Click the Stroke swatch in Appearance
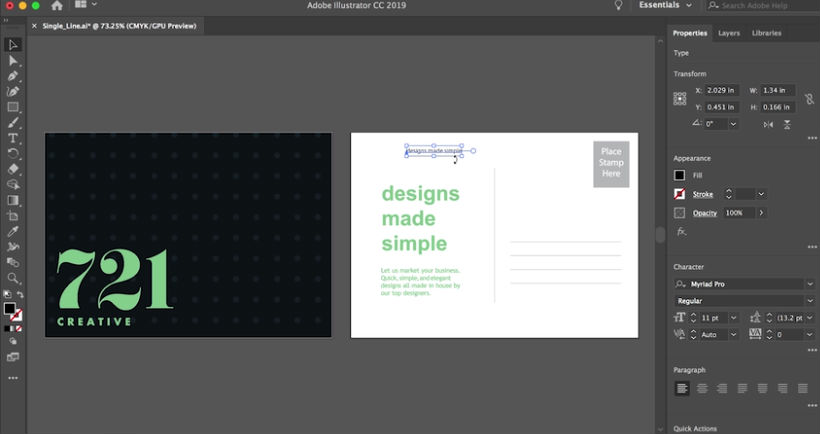The image size is (820, 434). pyautogui.click(x=679, y=194)
